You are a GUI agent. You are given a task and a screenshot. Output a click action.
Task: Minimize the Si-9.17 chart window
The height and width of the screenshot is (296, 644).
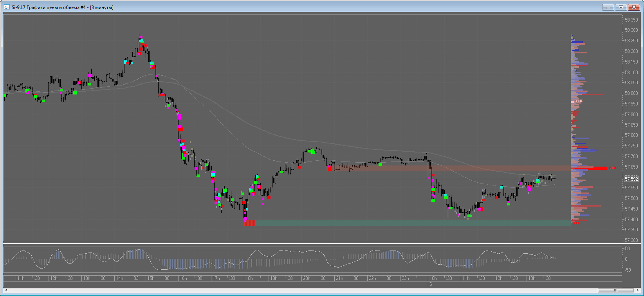608,7
